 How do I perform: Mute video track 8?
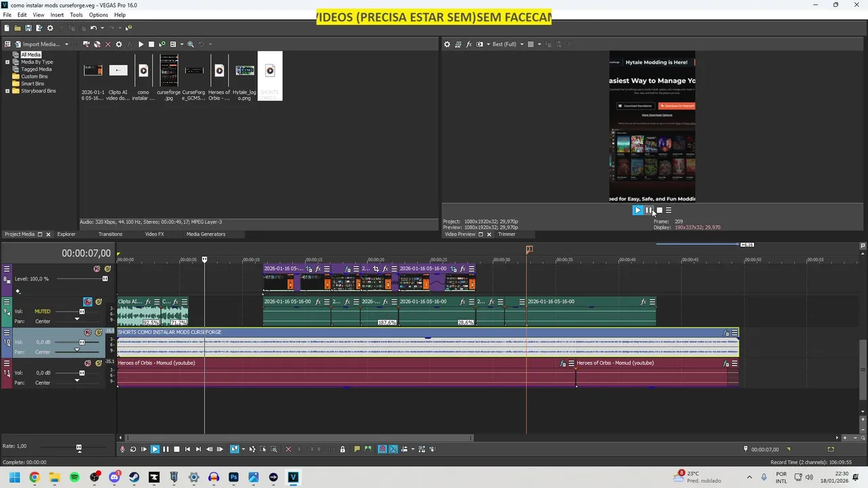click(97, 269)
